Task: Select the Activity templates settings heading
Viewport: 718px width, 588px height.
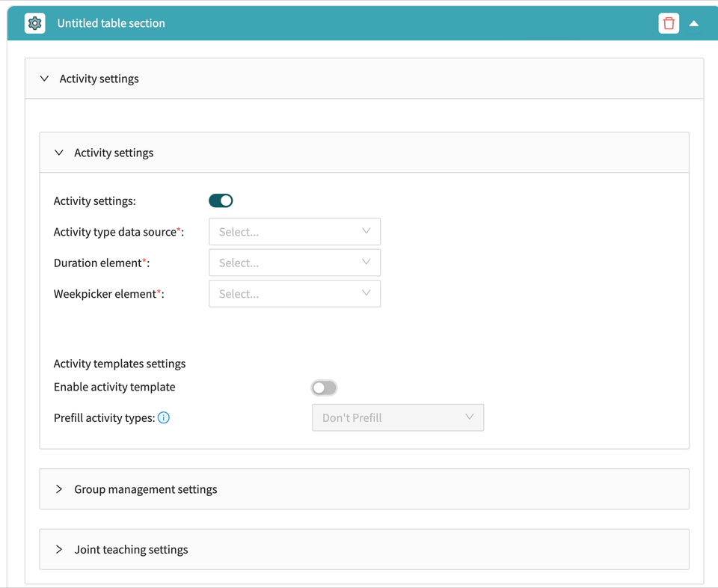Action: click(120, 364)
